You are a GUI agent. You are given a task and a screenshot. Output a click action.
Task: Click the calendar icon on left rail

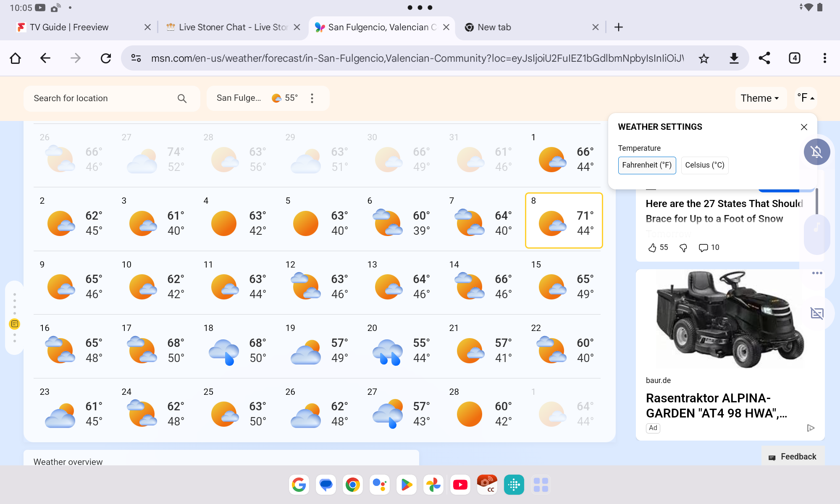15,324
